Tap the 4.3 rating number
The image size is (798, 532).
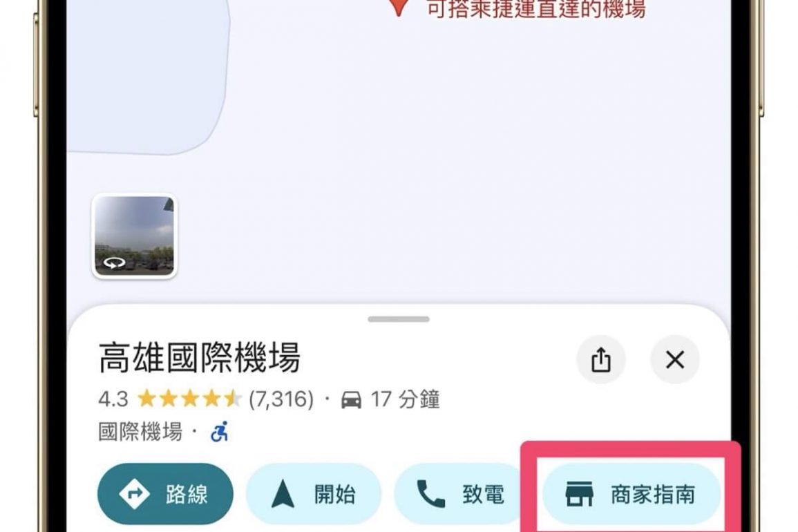(x=113, y=399)
